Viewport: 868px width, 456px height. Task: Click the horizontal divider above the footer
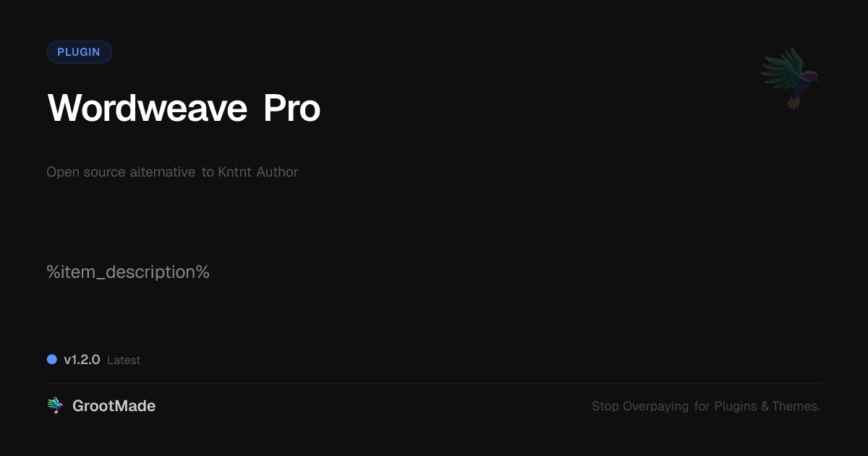click(434, 383)
